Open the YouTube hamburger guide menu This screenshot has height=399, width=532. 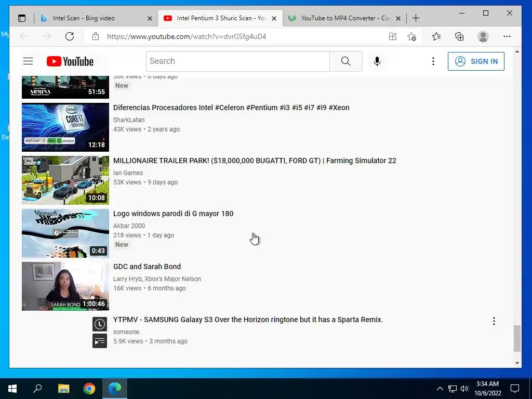[28, 61]
